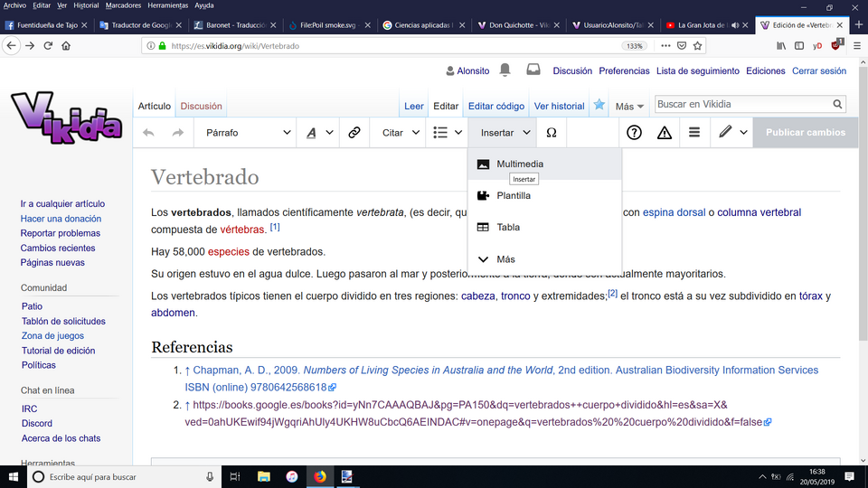Open Firefox from the Windows taskbar
868x488 pixels.
[320, 476]
